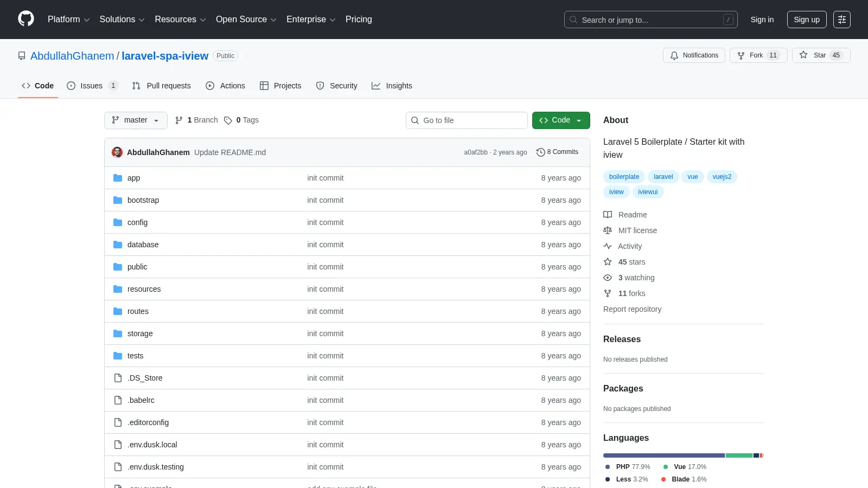
Task: Open the routes folder icon
Action: (118, 311)
